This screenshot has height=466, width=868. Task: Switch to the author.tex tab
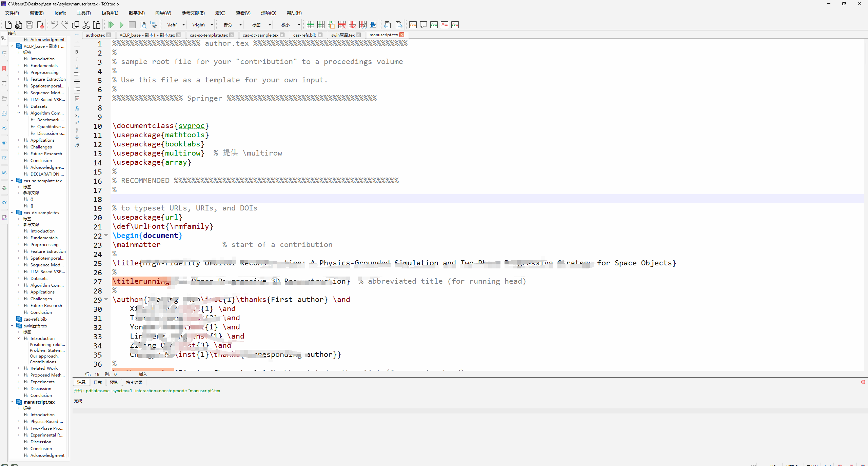95,35
